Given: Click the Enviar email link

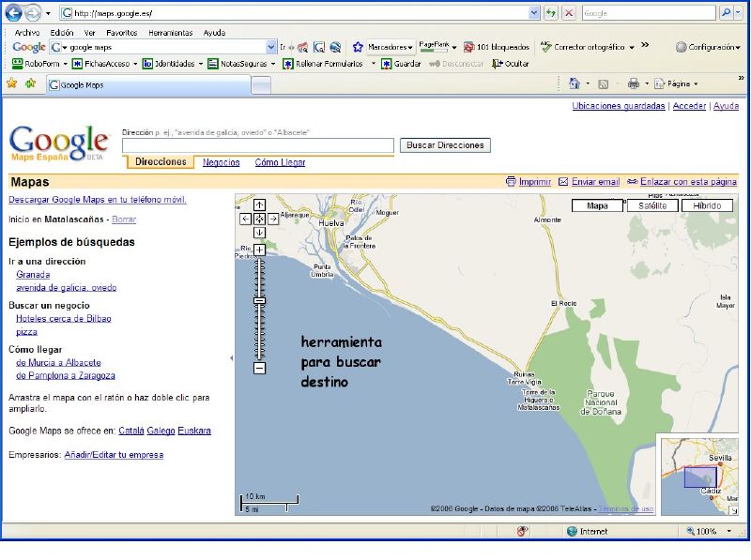Looking at the screenshot, I should [x=595, y=181].
